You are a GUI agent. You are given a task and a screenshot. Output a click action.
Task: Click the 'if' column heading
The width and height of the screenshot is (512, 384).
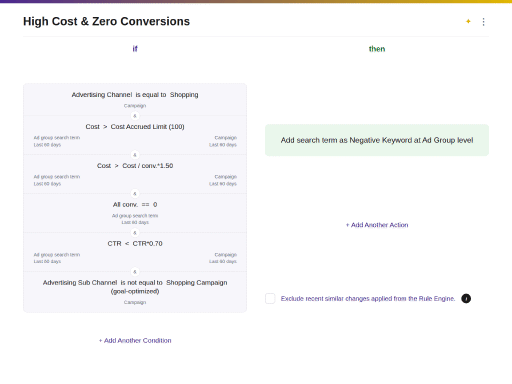coord(135,49)
